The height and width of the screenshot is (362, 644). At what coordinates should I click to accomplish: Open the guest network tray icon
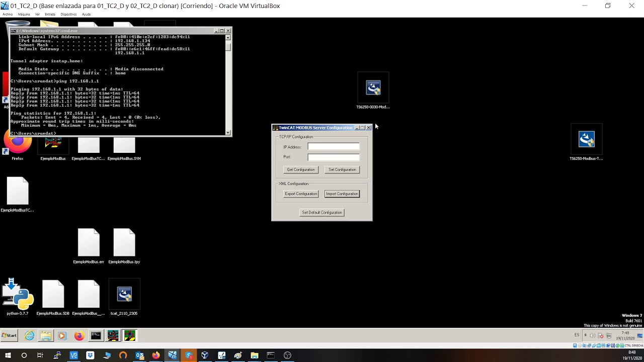pyautogui.click(x=608, y=335)
